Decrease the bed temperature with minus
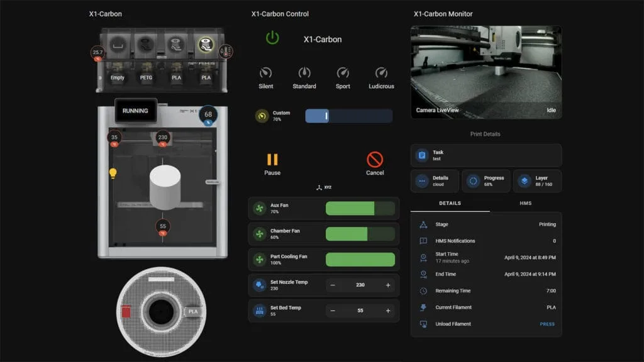The height and width of the screenshot is (362, 644). coord(333,311)
